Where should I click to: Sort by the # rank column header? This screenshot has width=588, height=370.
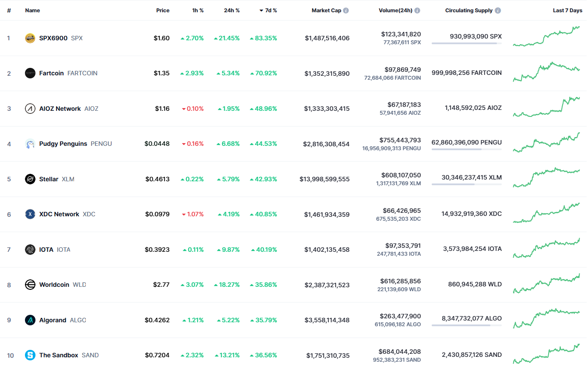click(x=9, y=11)
